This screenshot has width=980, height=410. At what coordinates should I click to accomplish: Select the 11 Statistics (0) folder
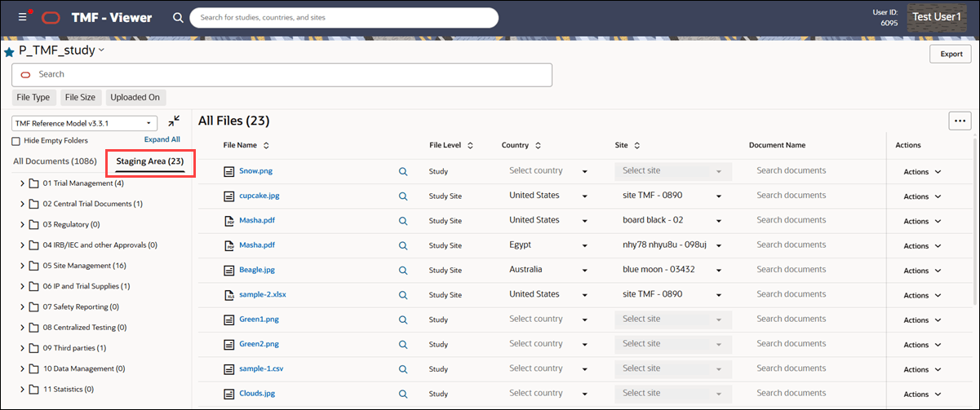click(69, 390)
